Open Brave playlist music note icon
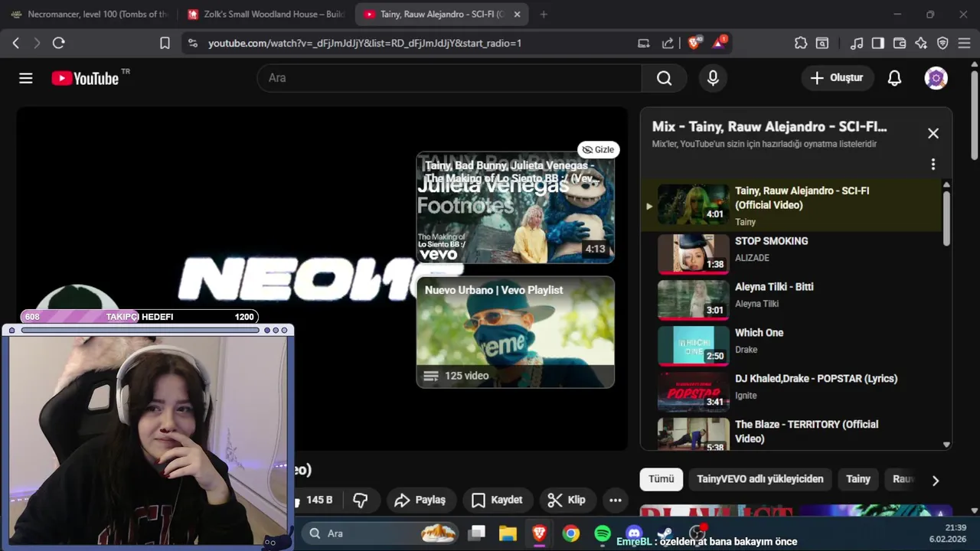The image size is (980, 551). [857, 43]
